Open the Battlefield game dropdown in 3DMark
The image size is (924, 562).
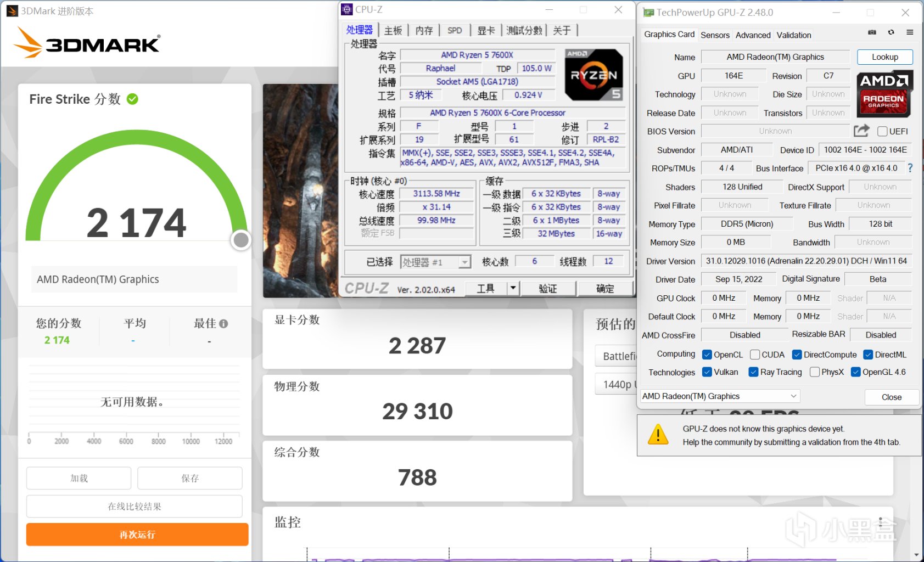[616, 356]
